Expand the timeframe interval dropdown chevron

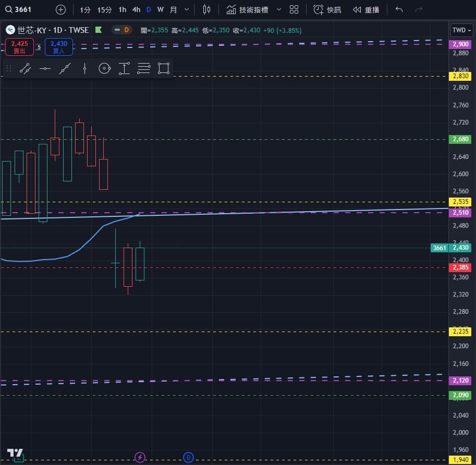click(x=187, y=9)
